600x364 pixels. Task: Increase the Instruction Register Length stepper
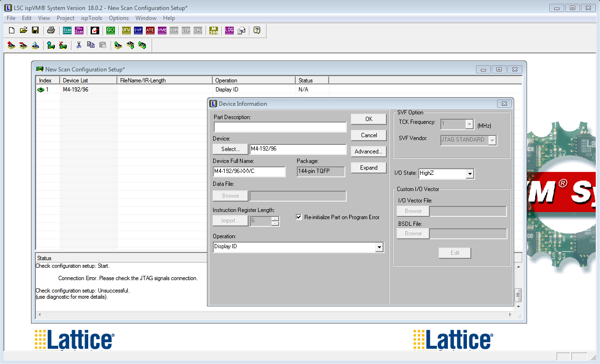coord(275,219)
